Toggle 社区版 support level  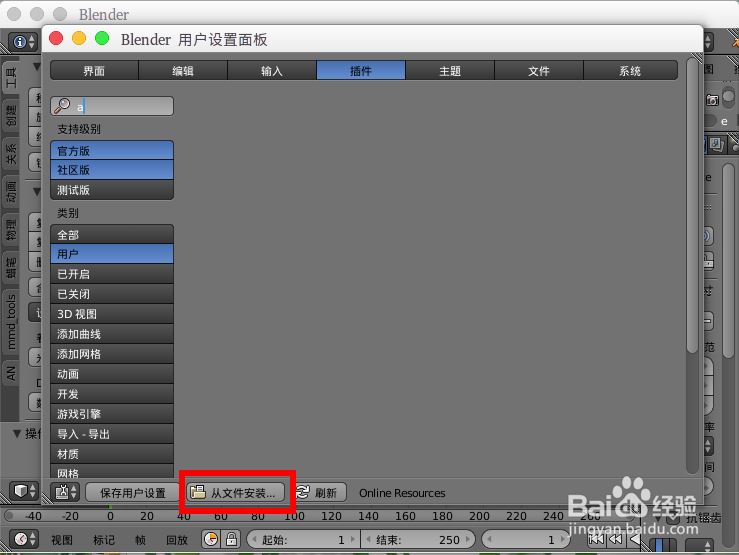point(112,170)
